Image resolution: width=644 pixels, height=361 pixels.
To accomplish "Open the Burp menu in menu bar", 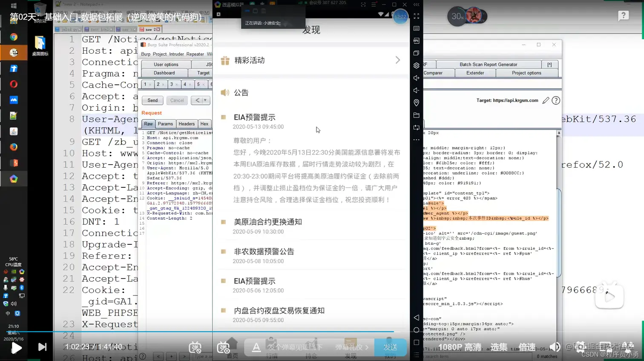I will pyautogui.click(x=146, y=54).
